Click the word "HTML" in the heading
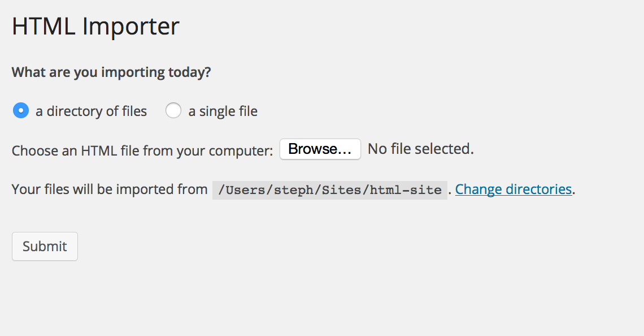The width and height of the screenshot is (644, 336). pos(43,26)
